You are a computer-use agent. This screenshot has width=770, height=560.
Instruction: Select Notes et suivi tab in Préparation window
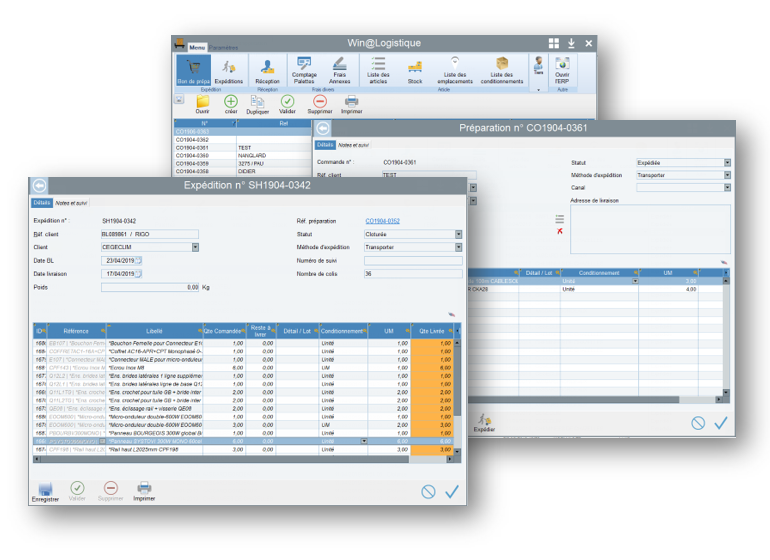click(x=353, y=145)
